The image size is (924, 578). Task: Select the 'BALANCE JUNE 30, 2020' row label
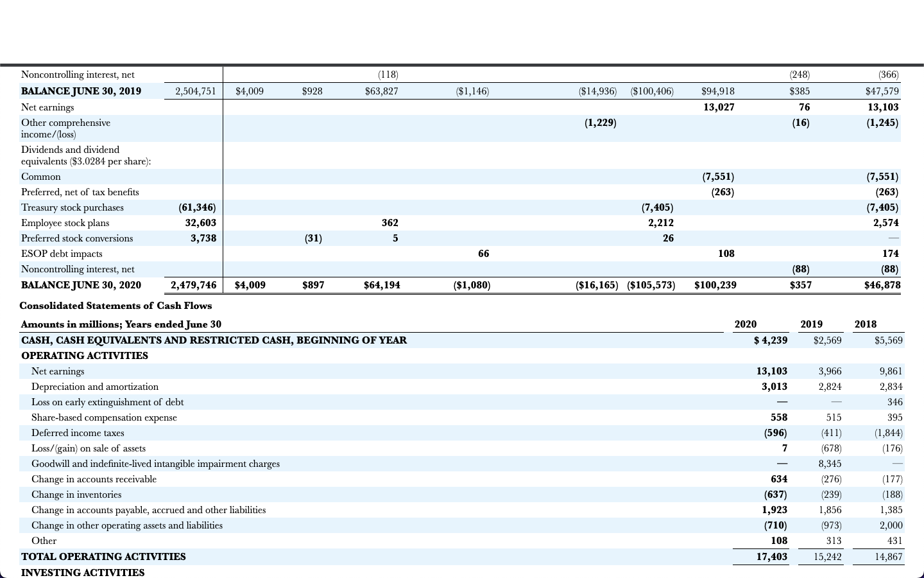[81, 285]
